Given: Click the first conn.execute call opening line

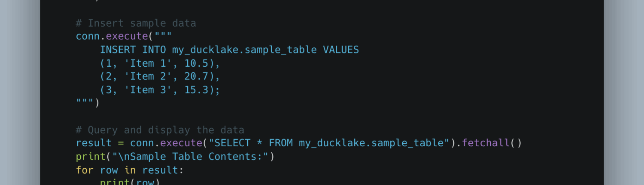Looking at the screenshot, I should 124,37.
